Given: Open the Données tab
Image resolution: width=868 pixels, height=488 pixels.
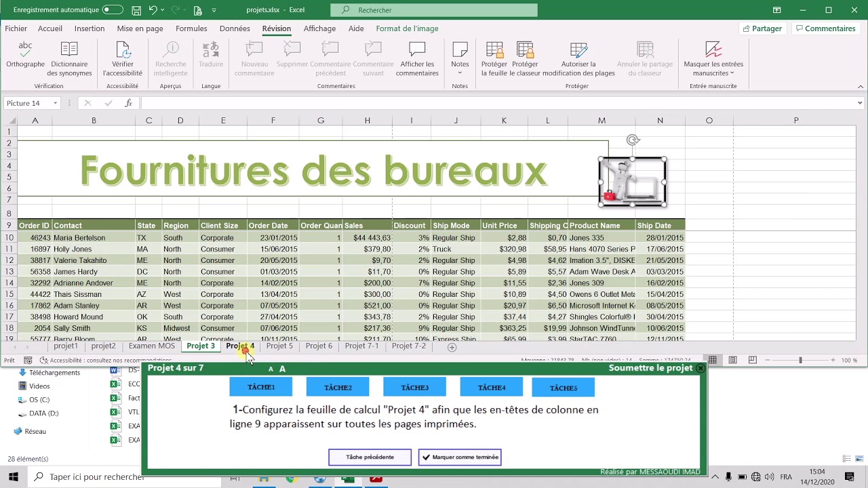Looking at the screenshot, I should pos(235,28).
